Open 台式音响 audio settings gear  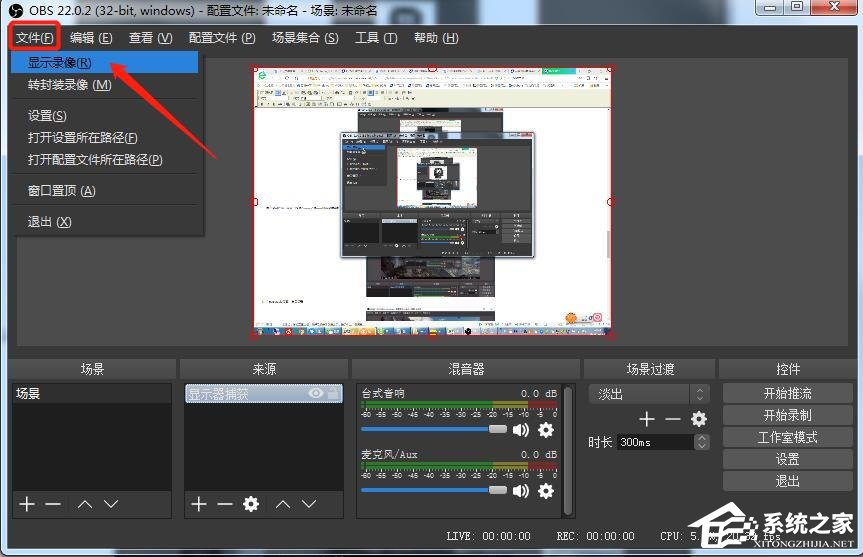click(x=545, y=430)
